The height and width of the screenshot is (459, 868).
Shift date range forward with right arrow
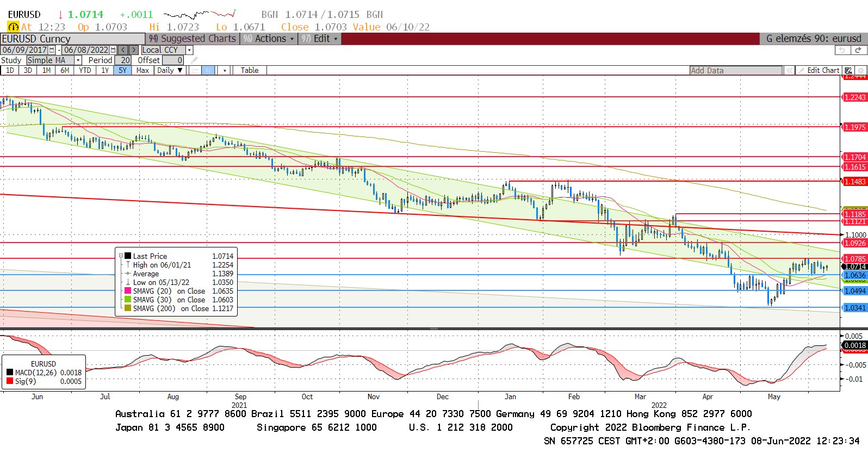(x=133, y=50)
